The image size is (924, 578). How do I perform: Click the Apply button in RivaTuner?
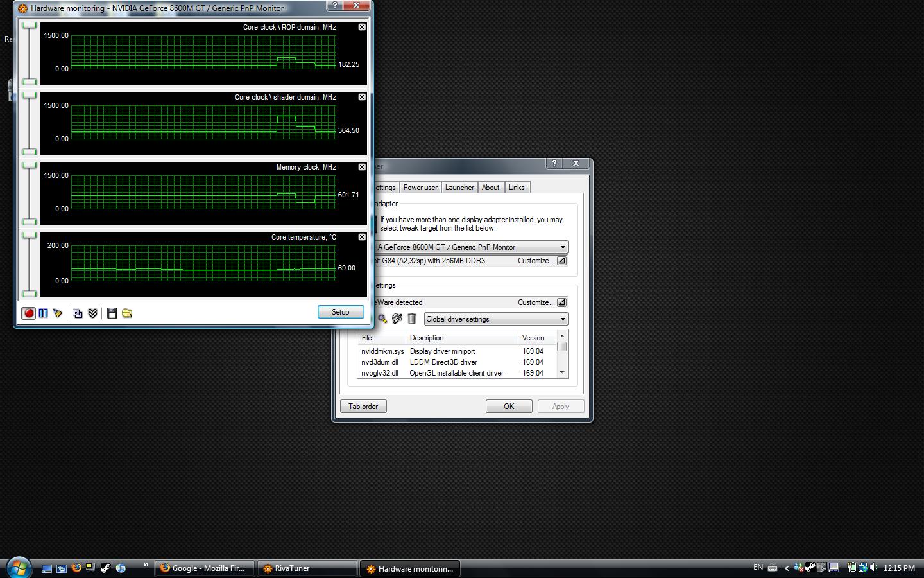click(560, 407)
